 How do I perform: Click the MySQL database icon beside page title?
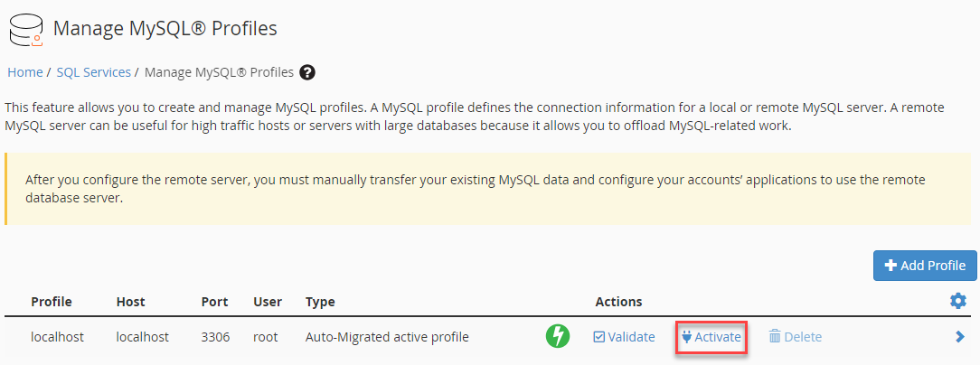point(24,29)
